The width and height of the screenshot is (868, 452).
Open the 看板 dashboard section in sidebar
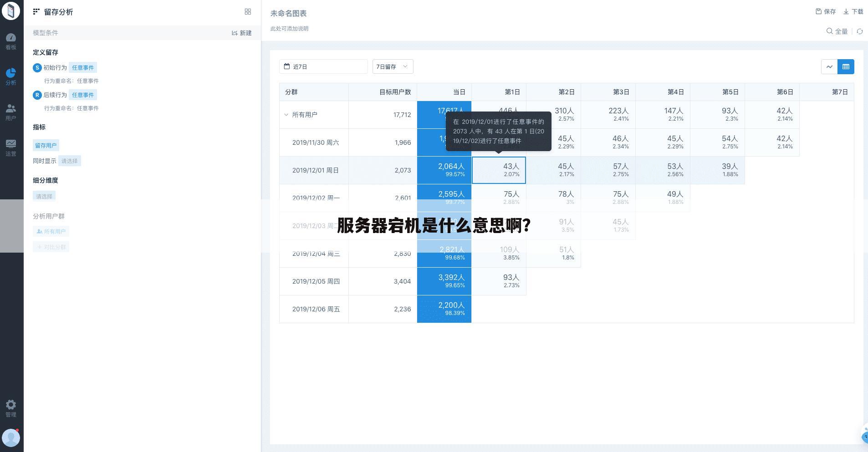(11, 41)
